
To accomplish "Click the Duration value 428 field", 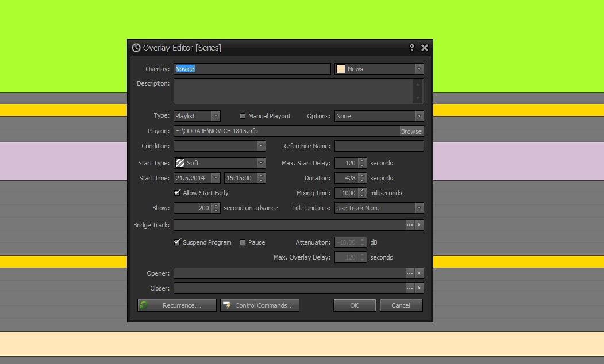I will pyautogui.click(x=347, y=178).
